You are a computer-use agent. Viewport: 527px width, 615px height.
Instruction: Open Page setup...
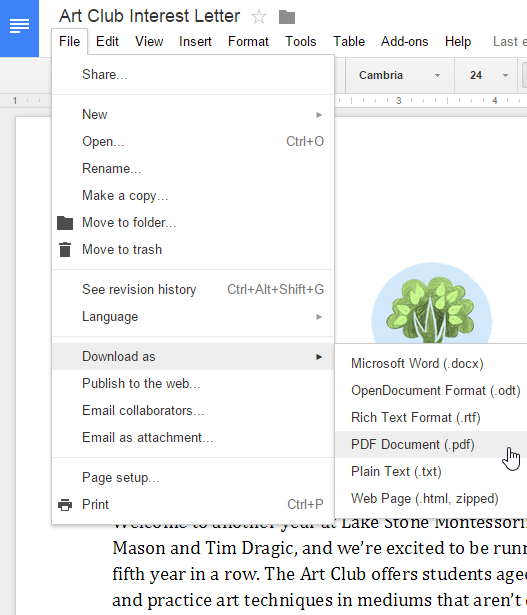pyautogui.click(x=193, y=478)
